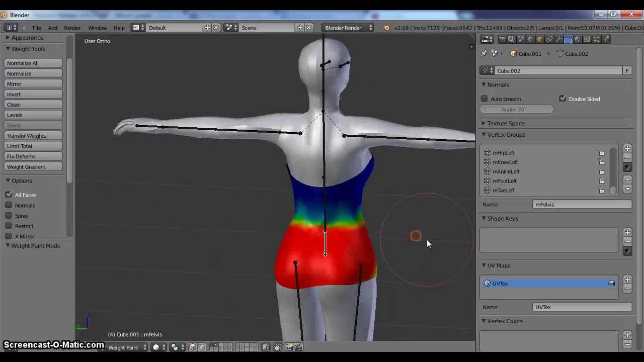Open the Help menu
Image resolution: width=644 pixels, height=362 pixels.
[x=119, y=28]
